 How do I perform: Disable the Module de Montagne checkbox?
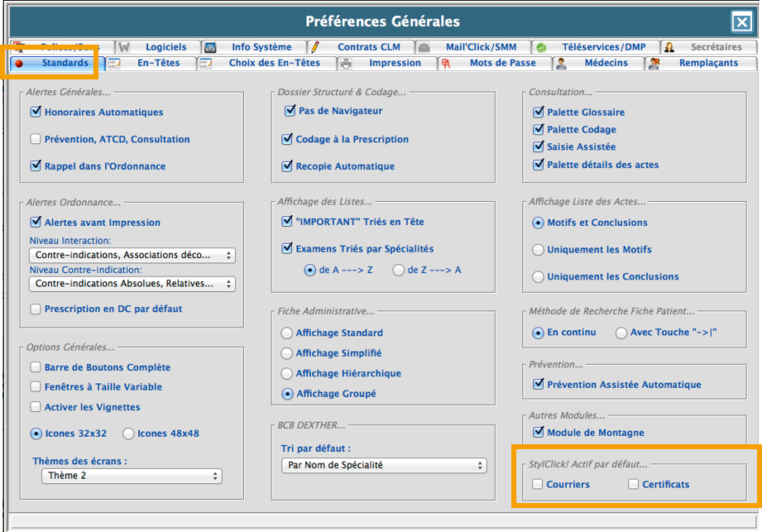tap(539, 432)
